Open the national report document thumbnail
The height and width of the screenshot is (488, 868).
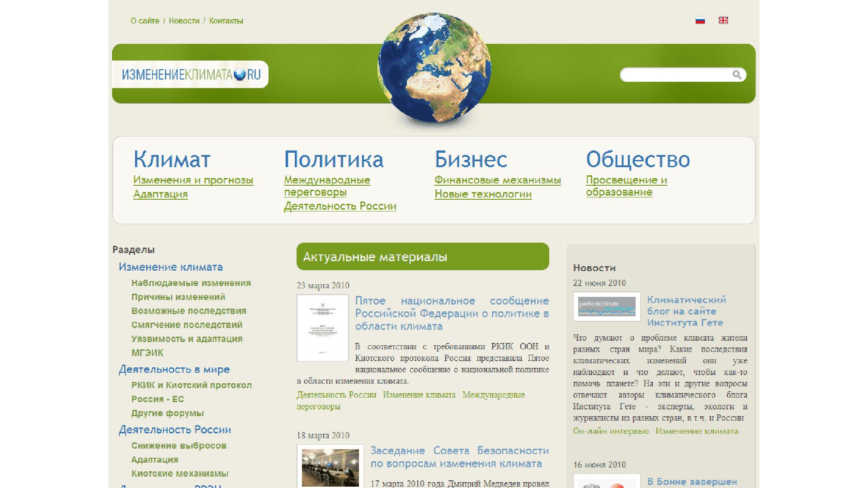click(322, 328)
